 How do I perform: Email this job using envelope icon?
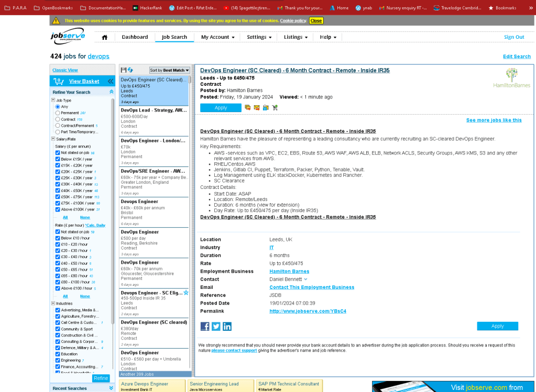click(x=257, y=108)
